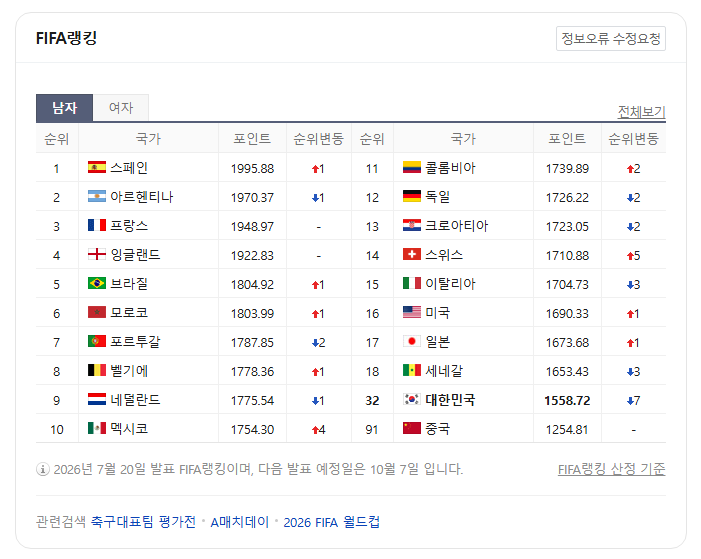Image resolution: width=701 pixels, height=559 pixels.
Task: Click the Colombia flag icon
Action: 412,167
